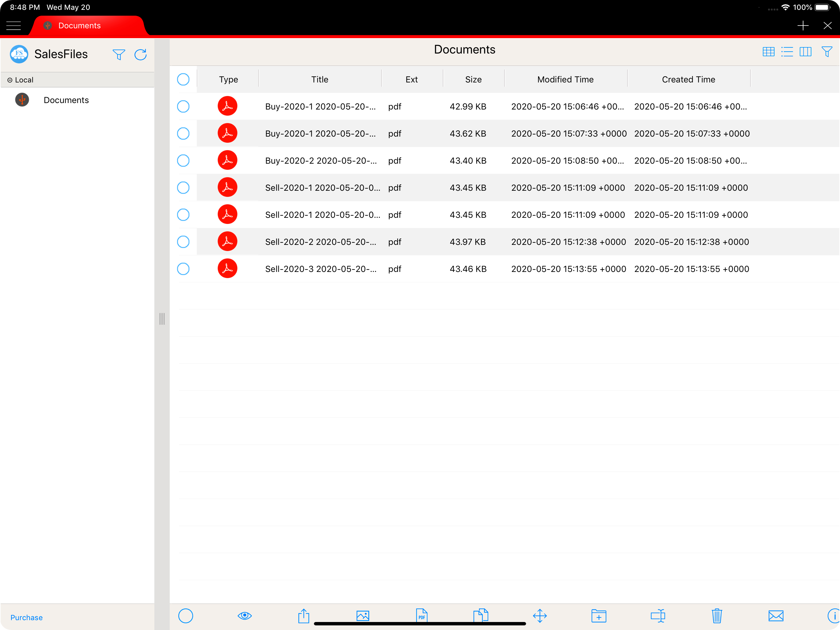Viewport: 840px width, 630px height.
Task: Create a new folder
Action: 598,616
